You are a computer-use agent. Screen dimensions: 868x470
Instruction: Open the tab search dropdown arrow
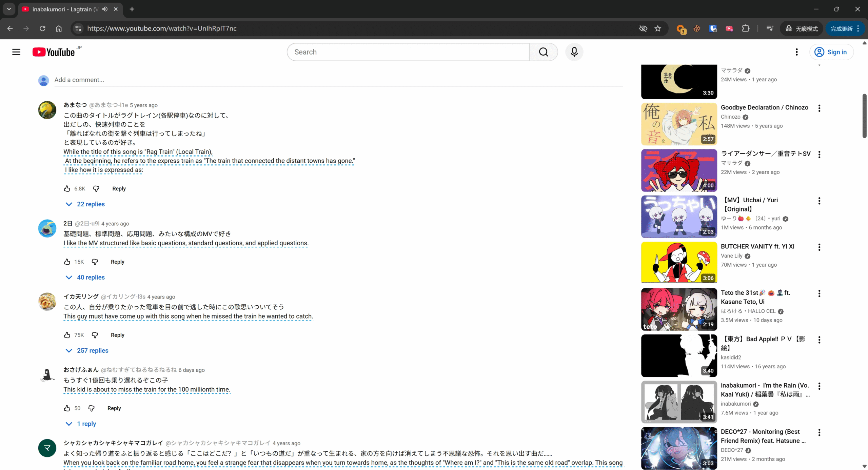(x=9, y=9)
